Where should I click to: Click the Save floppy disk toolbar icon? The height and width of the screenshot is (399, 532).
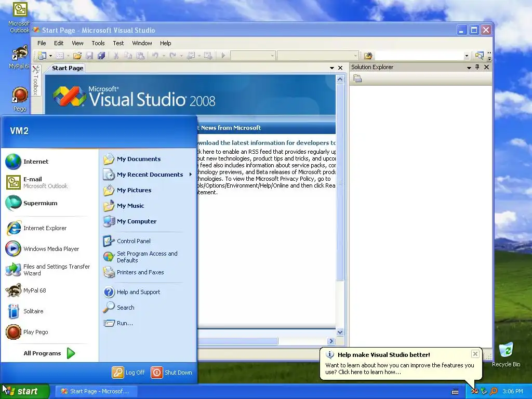(89, 55)
